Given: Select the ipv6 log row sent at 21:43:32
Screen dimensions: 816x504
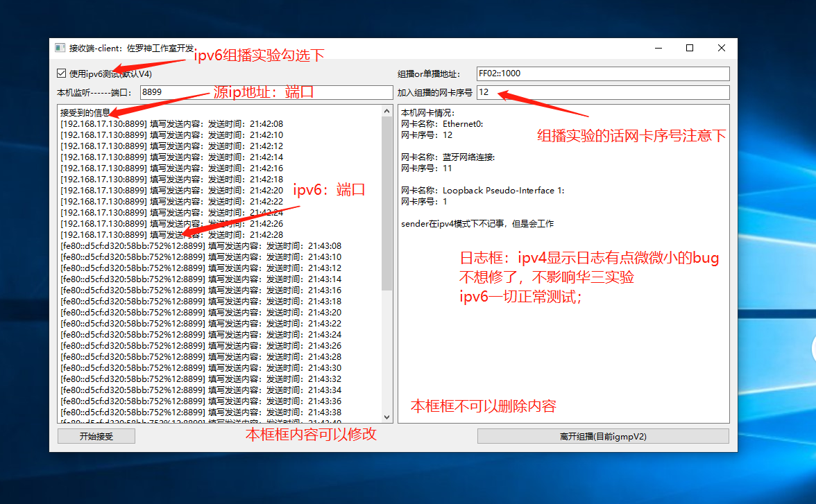Looking at the screenshot, I should (201, 379).
